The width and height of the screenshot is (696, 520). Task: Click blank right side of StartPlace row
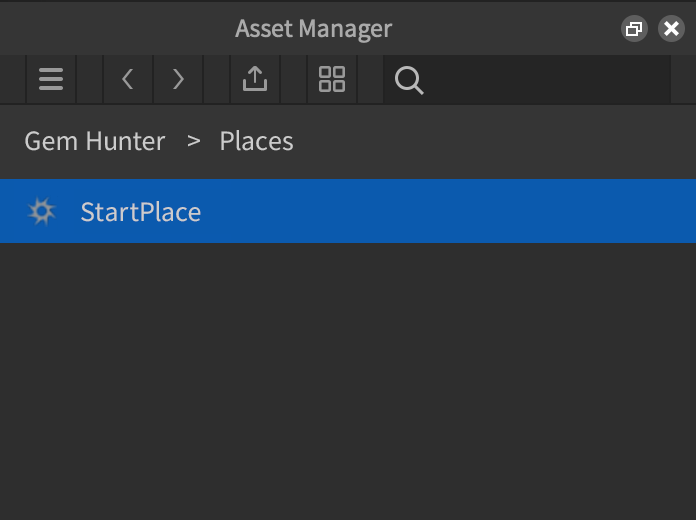click(500, 212)
